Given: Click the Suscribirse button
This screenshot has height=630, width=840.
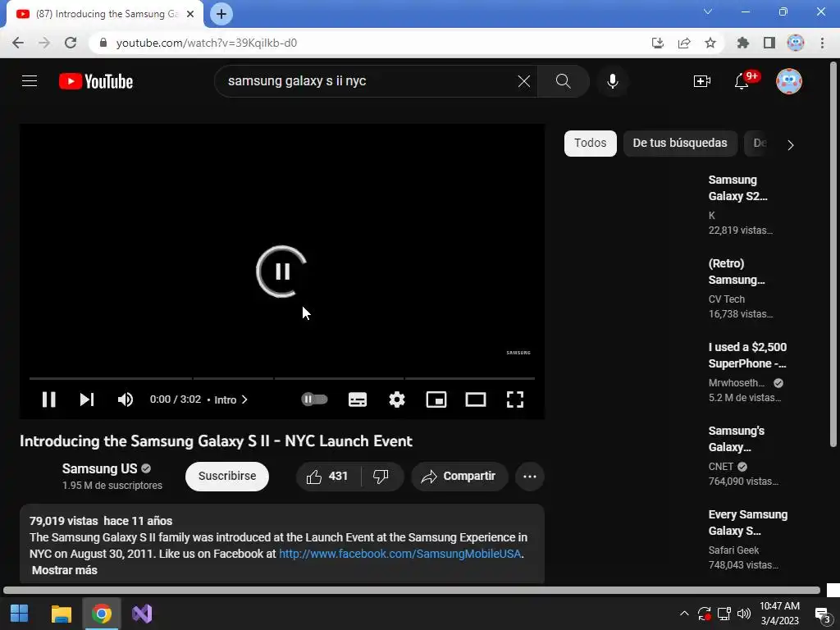Looking at the screenshot, I should click(x=227, y=477).
